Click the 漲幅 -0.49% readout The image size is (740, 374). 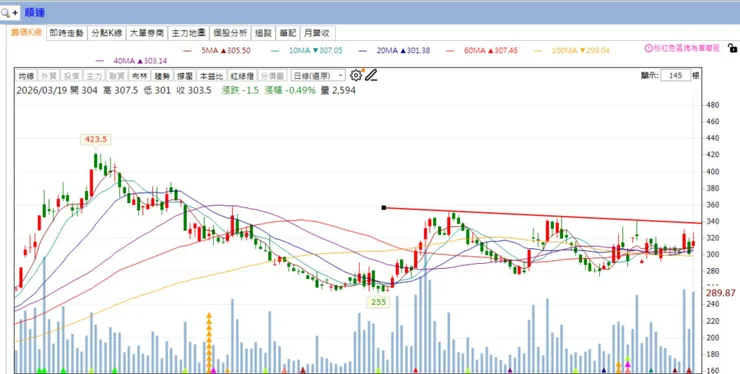click(290, 91)
